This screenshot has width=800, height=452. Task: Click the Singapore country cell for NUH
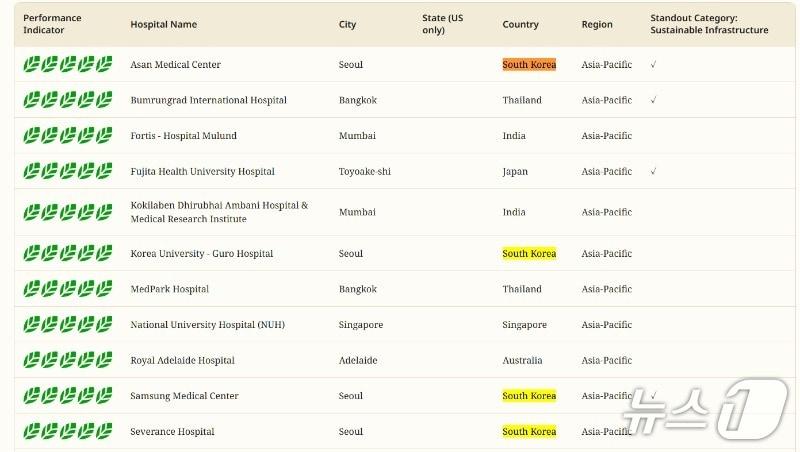(x=524, y=324)
